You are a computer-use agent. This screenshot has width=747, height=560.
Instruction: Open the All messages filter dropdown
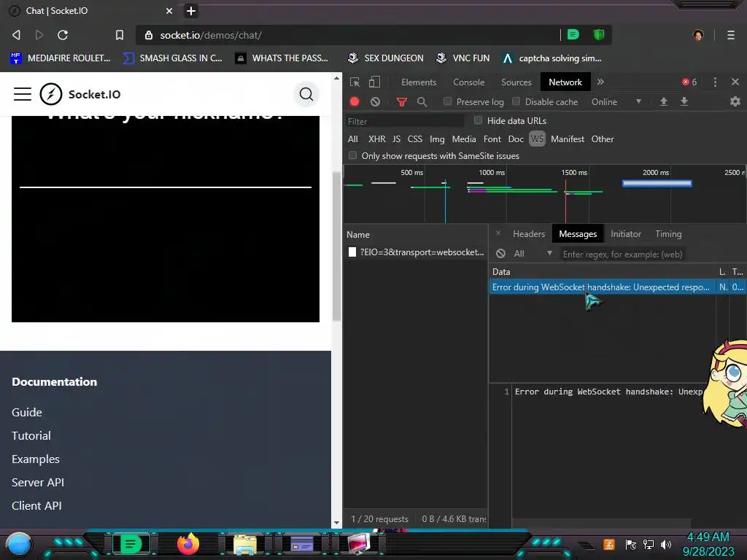click(532, 254)
